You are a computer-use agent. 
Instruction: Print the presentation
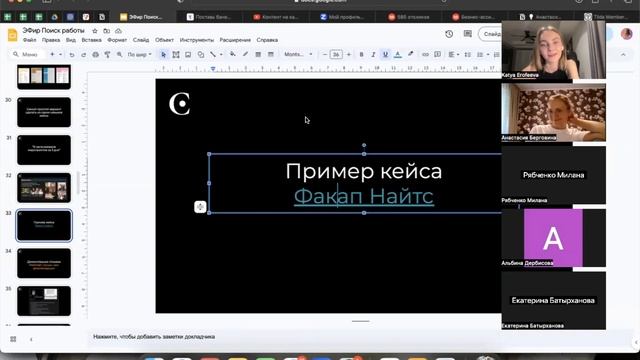pyautogui.click(x=96, y=54)
